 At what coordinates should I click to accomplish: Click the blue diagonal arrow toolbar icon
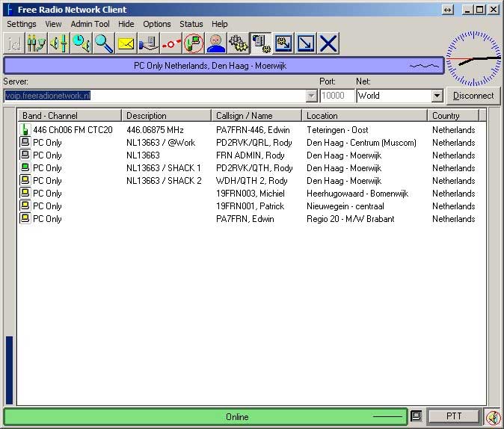[306, 43]
